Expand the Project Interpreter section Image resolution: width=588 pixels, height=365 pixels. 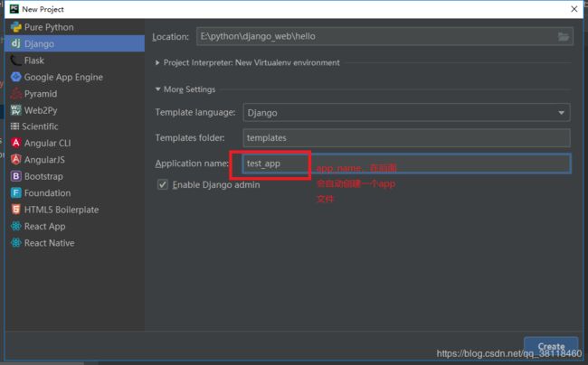pyautogui.click(x=157, y=62)
